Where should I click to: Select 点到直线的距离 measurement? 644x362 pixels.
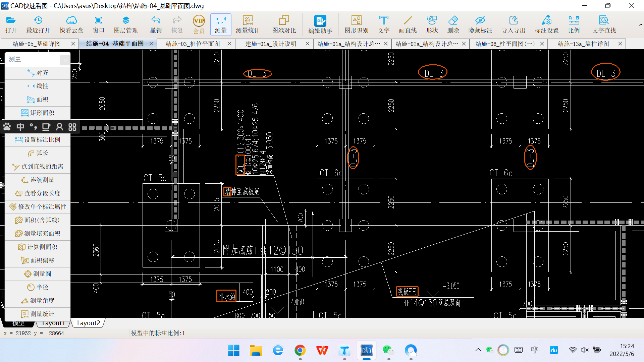pos(38,167)
